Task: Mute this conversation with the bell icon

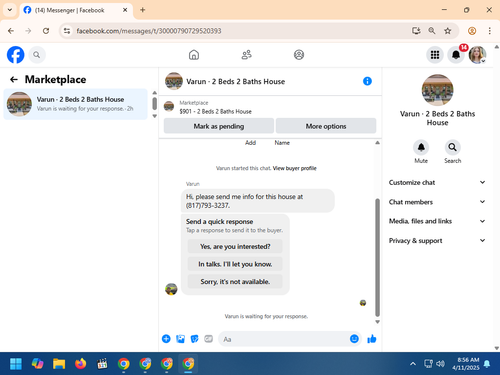Action: 421,147
